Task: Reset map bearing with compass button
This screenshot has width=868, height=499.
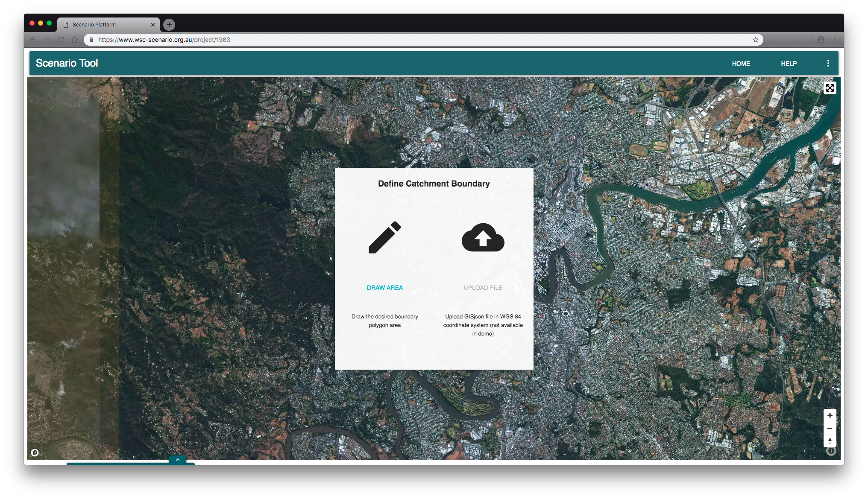Action: pyautogui.click(x=830, y=441)
